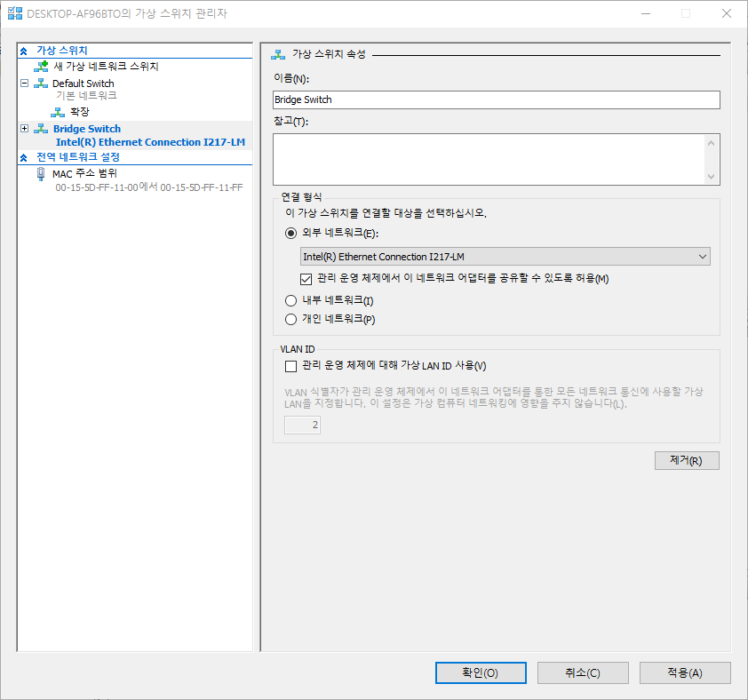748x700 pixels.
Task: Select 외부 네트워크 radio button
Action: point(290,234)
